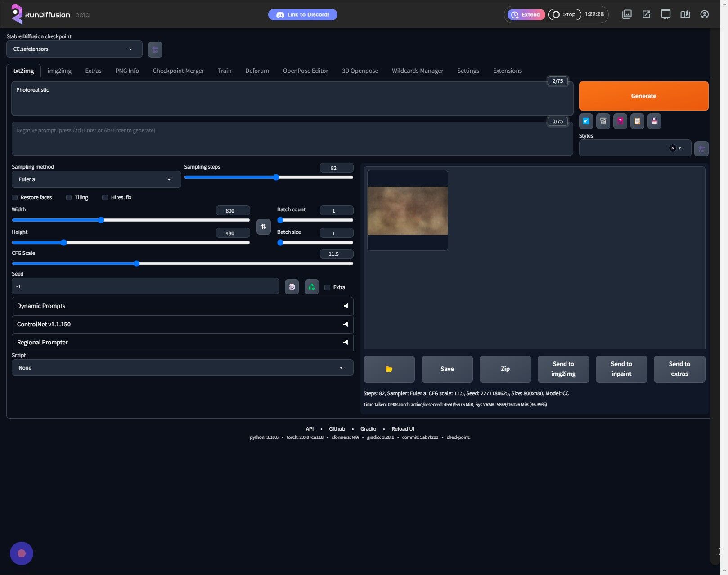The image size is (728, 575).
Task: Open the Sampling method dropdown
Action: click(96, 179)
